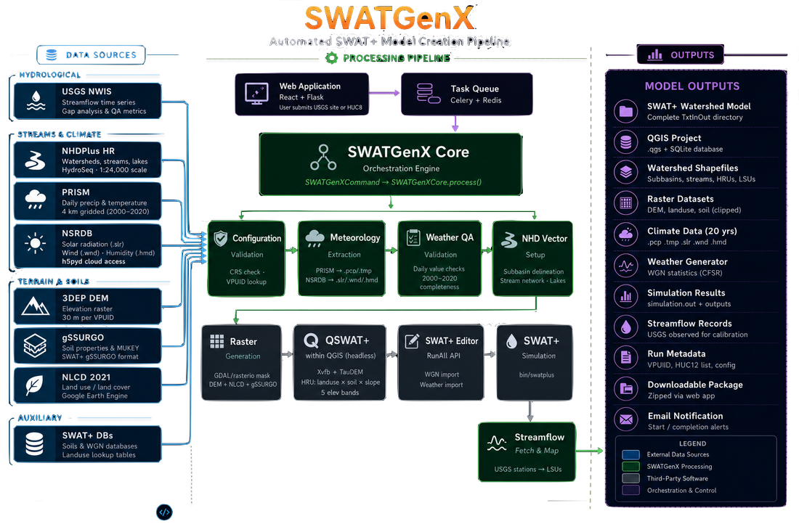This screenshot has height=532, width=799.
Task: Click the QGIS Project database icon
Action: 625,142
